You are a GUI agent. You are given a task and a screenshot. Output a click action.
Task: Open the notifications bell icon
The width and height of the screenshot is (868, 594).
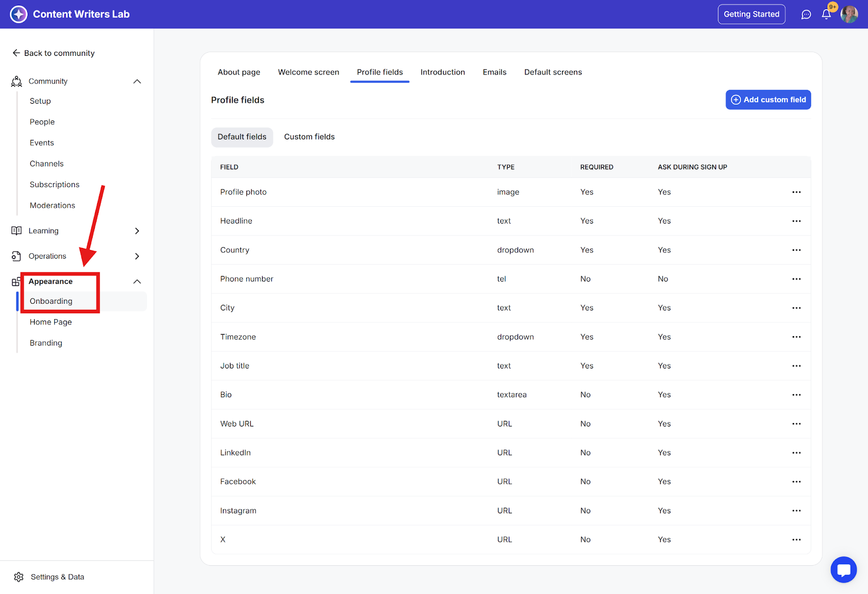[x=826, y=15]
